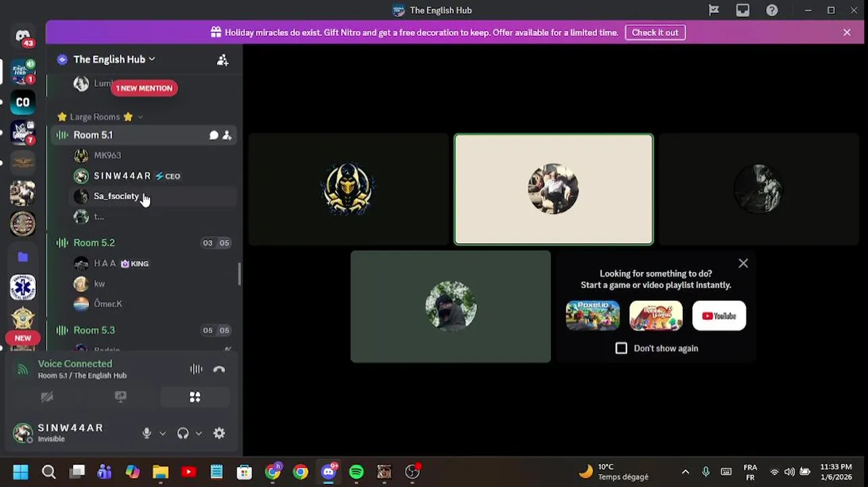The image size is (868, 487).
Task: Check Don't show again box
Action: click(x=621, y=348)
